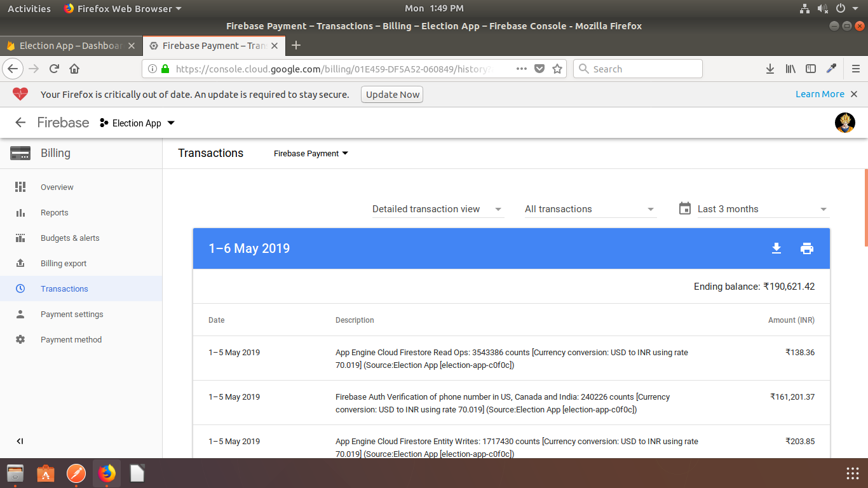Bookmark this page with the star

(x=557, y=69)
